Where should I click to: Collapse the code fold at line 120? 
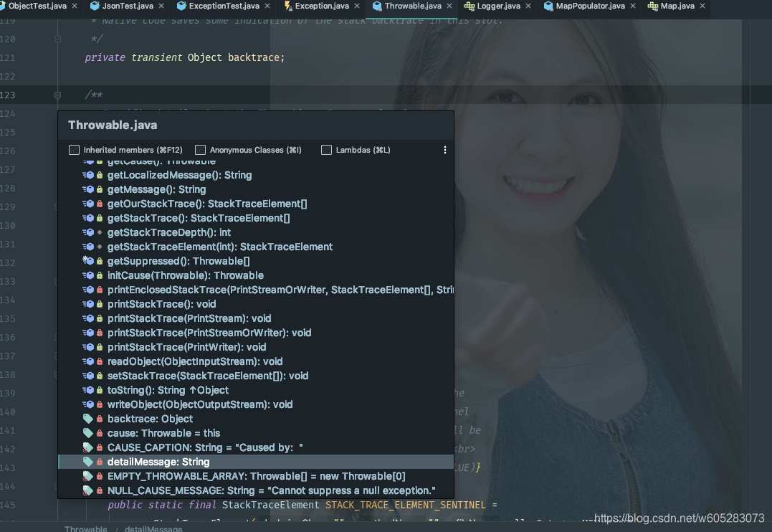(58, 39)
